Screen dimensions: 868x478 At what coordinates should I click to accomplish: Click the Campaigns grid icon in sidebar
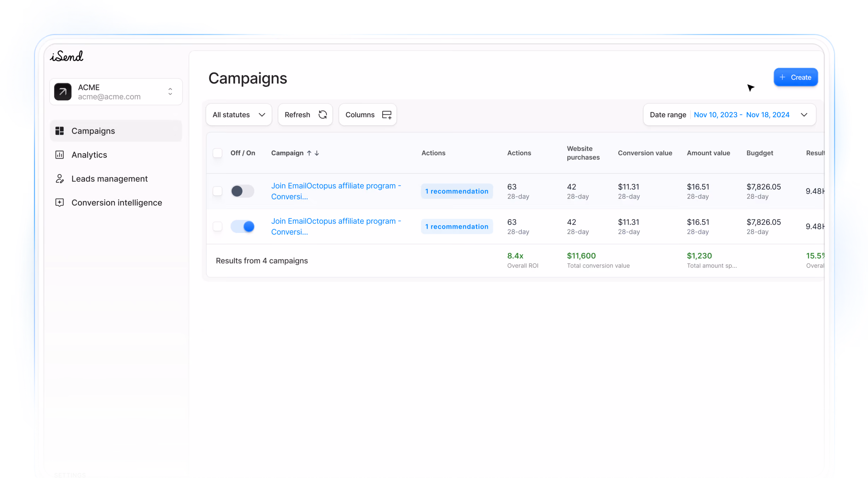pyautogui.click(x=59, y=131)
